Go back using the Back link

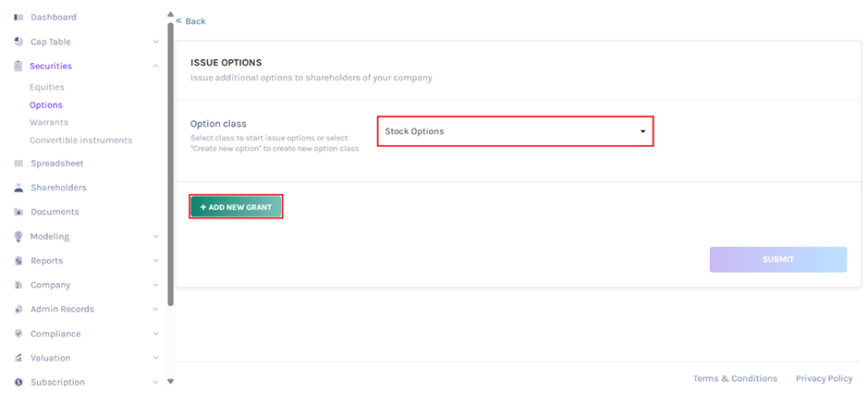point(191,21)
